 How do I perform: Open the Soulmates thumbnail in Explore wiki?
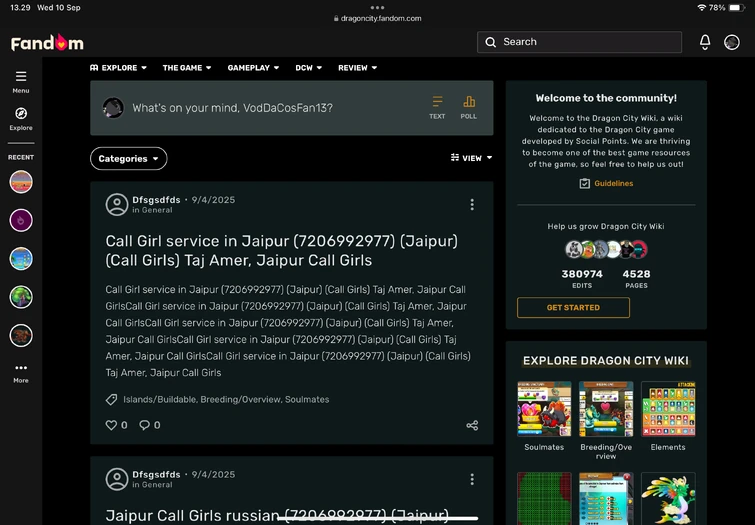tap(544, 409)
